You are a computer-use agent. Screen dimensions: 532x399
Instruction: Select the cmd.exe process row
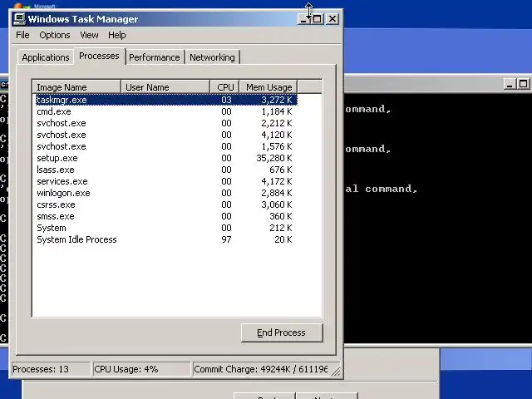(x=166, y=111)
